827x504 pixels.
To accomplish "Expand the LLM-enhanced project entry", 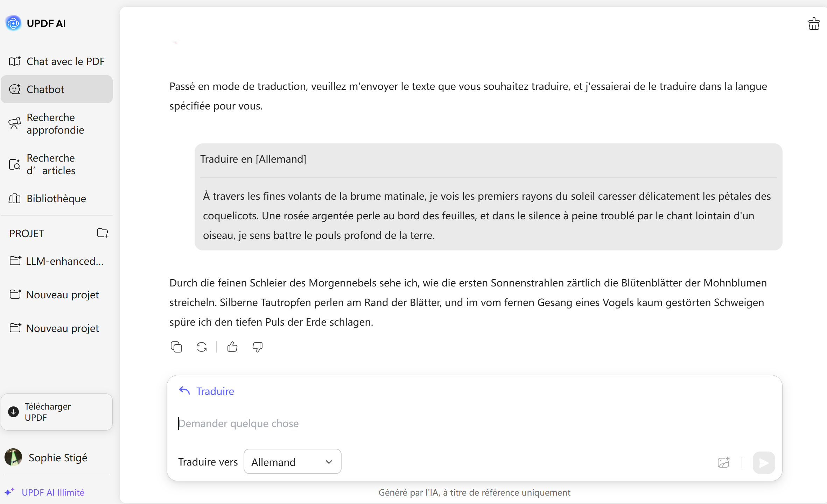I will point(57,261).
